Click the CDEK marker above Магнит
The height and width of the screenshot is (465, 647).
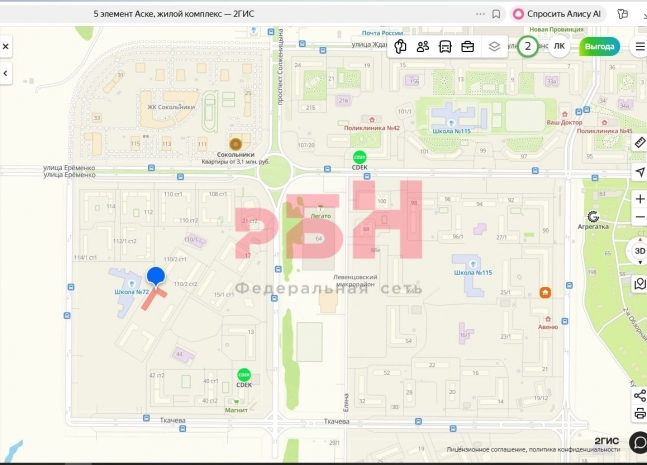(244, 375)
